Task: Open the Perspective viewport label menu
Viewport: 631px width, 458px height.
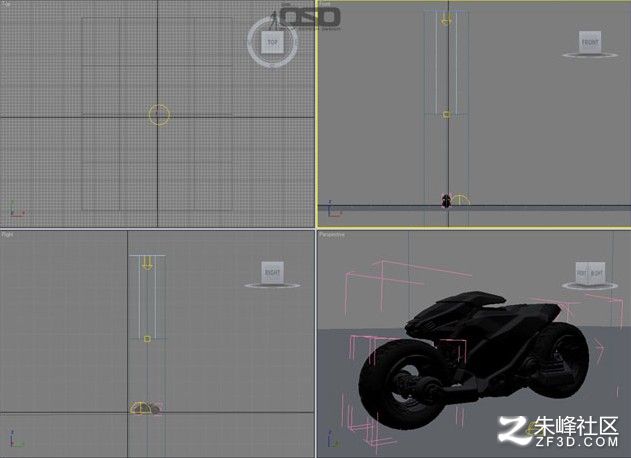Action: coord(332,235)
